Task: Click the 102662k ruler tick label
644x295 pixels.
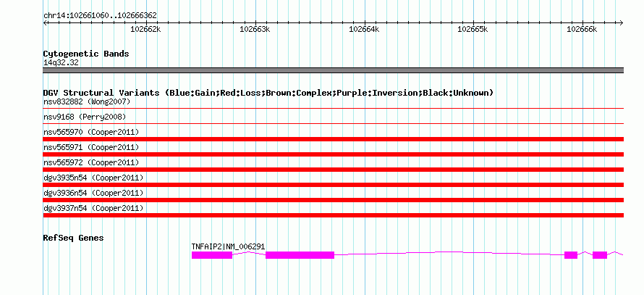Action: (145, 29)
